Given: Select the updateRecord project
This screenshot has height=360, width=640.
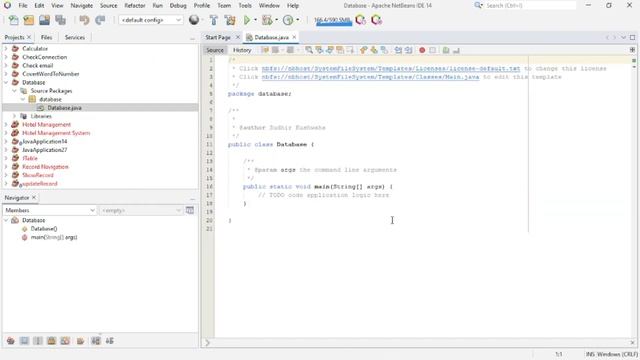Looking at the screenshot, I should click(40, 184).
